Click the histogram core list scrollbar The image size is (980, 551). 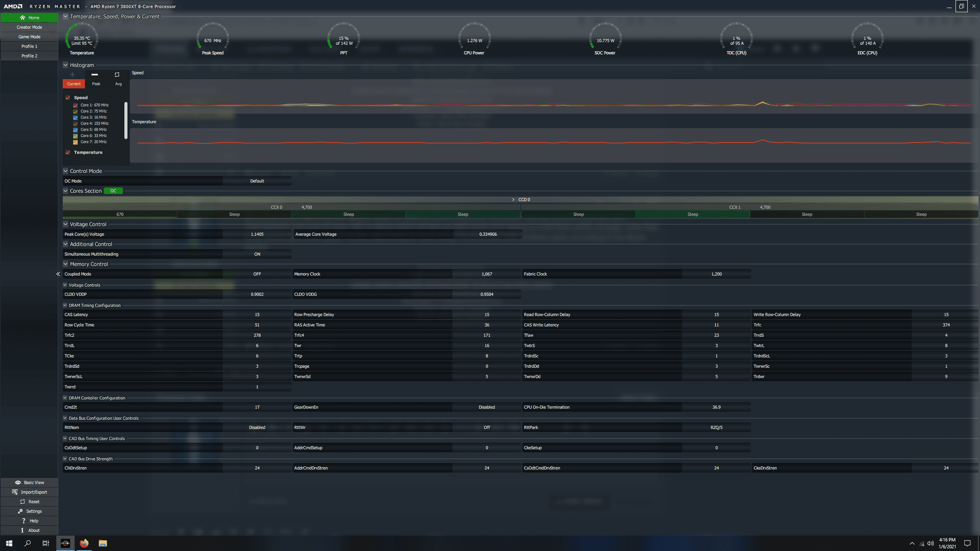tap(126, 120)
